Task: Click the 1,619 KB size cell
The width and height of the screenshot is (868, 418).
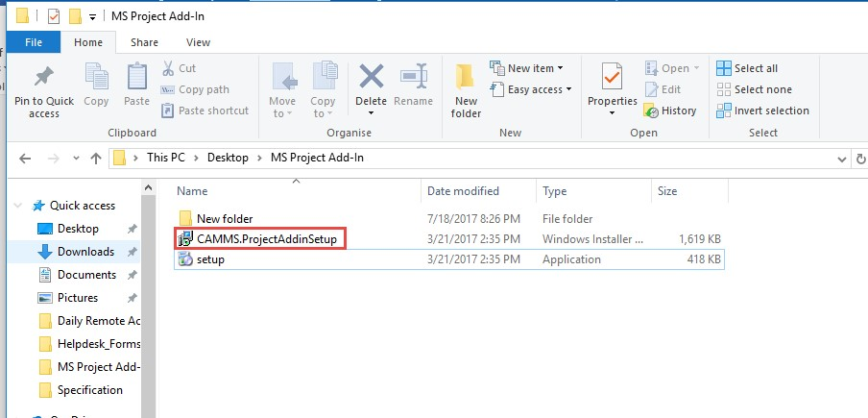Action: click(x=700, y=239)
